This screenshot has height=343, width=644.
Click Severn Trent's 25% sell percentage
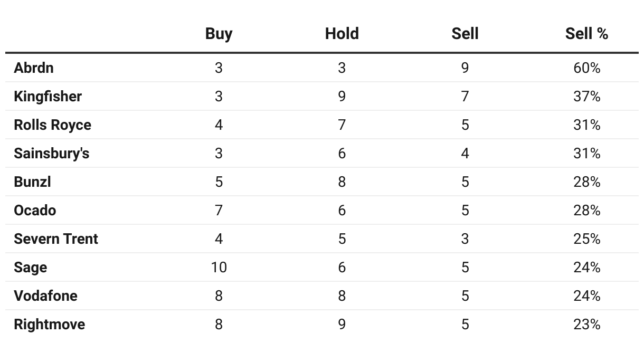point(586,239)
